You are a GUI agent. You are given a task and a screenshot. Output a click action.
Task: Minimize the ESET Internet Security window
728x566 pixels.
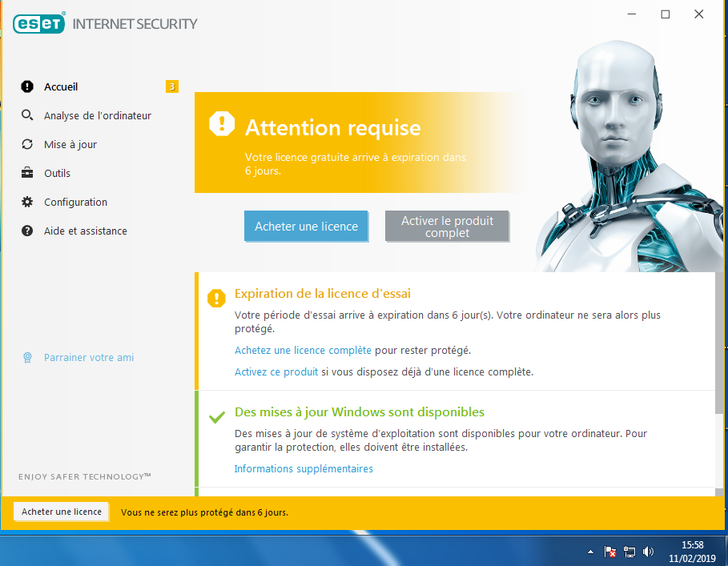[x=631, y=14]
